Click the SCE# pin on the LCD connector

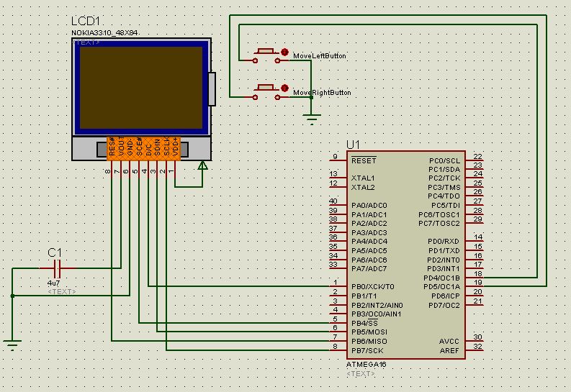140,148
